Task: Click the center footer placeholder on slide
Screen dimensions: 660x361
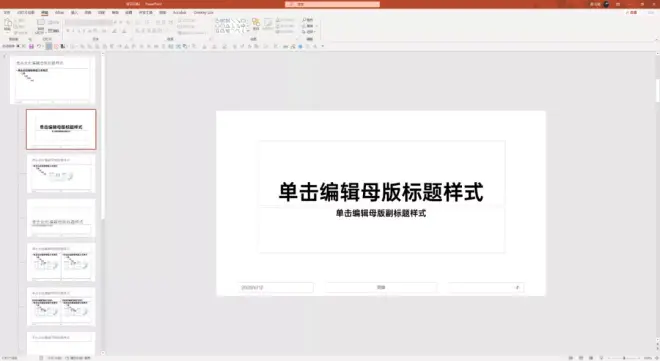Action: 381,287
